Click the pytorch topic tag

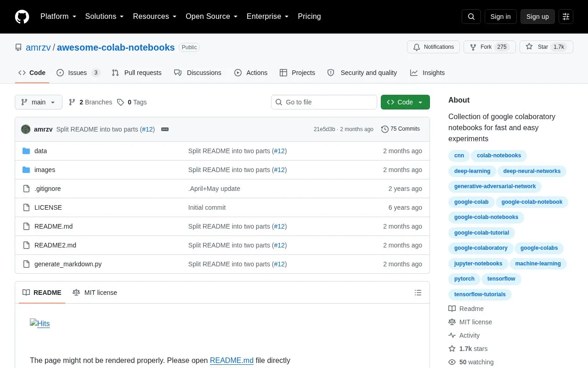464,279
